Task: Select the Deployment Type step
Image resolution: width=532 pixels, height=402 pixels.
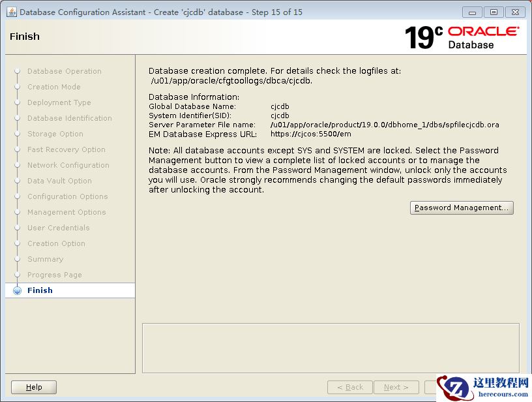Action: click(x=59, y=102)
